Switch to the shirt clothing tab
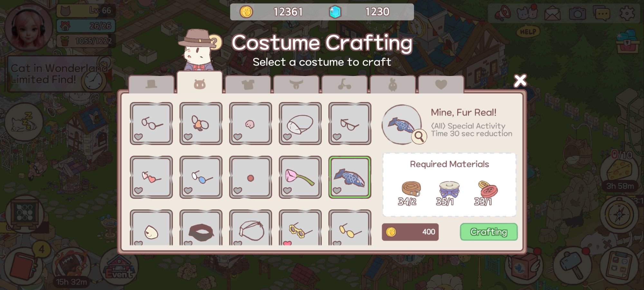This screenshot has width=644, height=290. (248, 84)
